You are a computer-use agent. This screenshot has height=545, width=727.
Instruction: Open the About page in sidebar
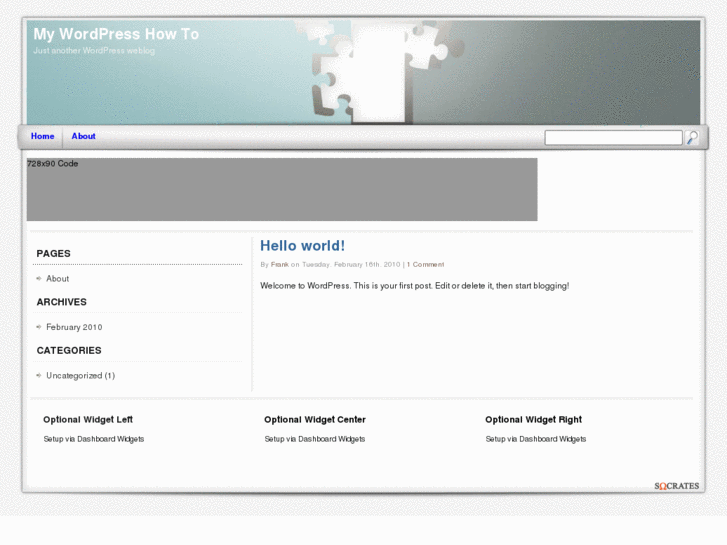click(57, 279)
